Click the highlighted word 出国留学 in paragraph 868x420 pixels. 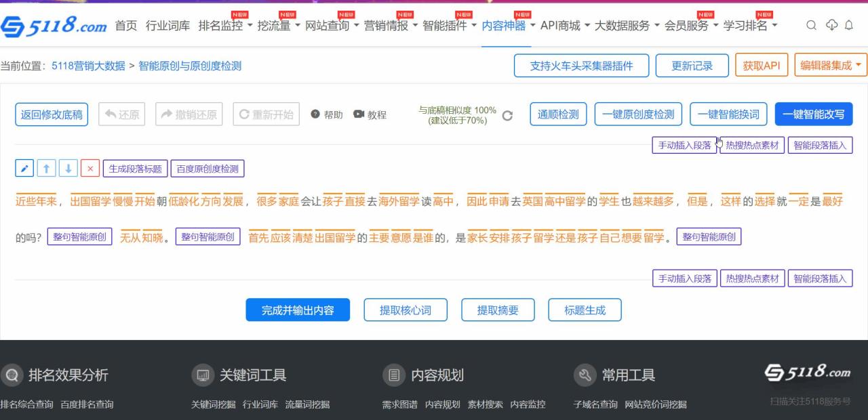click(x=90, y=201)
